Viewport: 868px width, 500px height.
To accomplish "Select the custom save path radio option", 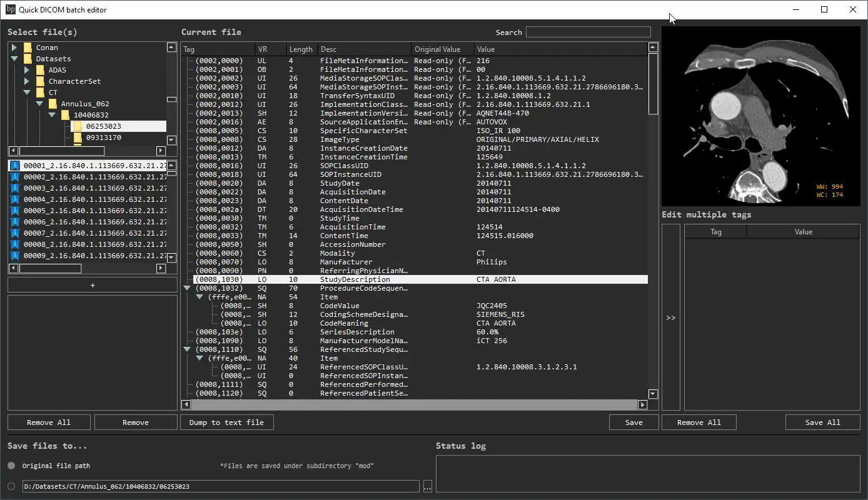I will point(10,486).
